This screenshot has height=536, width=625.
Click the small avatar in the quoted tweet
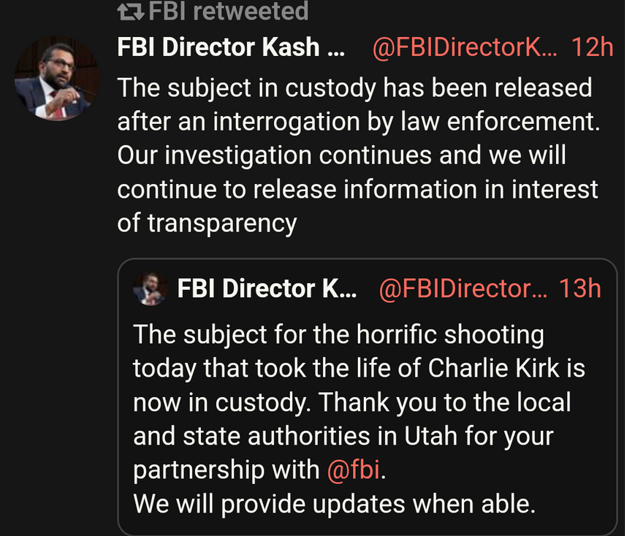pyautogui.click(x=152, y=289)
